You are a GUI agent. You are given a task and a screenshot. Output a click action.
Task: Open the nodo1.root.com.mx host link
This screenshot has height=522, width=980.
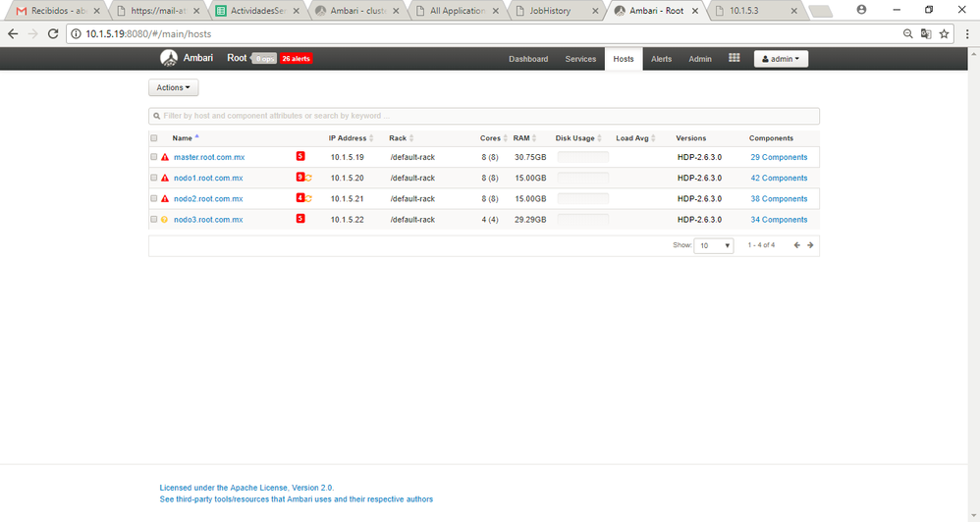(208, 178)
